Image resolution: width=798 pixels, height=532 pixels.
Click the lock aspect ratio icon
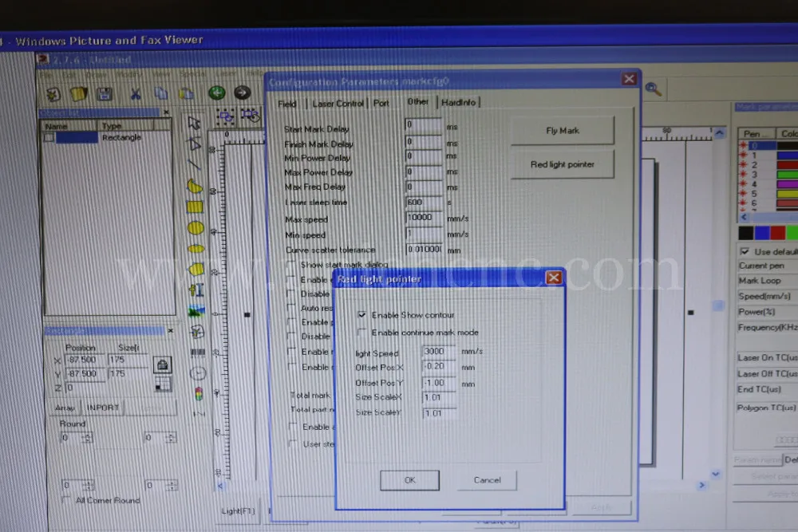pyautogui.click(x=162, y=365)
